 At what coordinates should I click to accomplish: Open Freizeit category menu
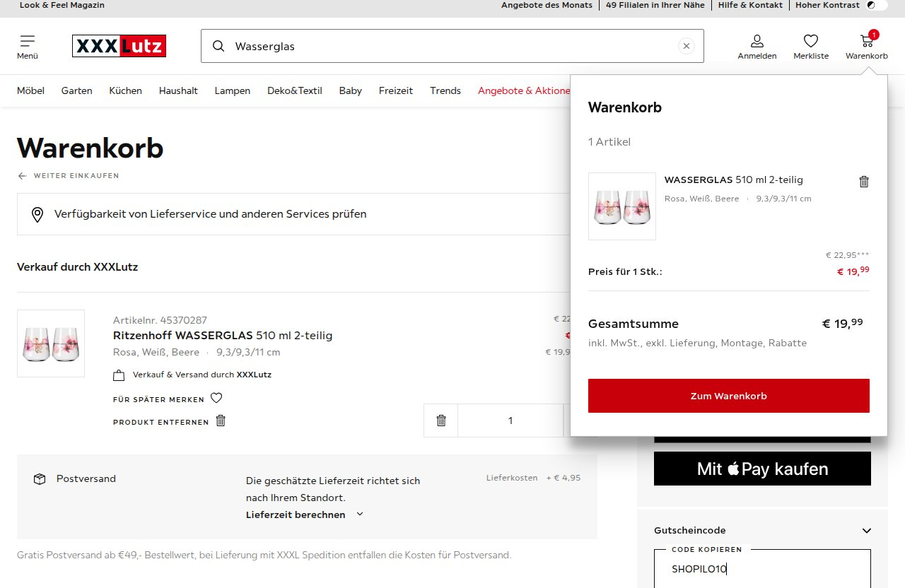396,90
